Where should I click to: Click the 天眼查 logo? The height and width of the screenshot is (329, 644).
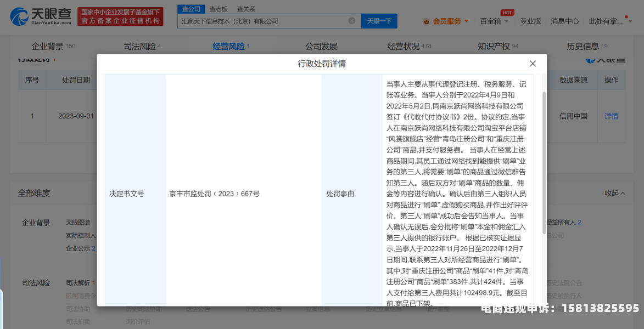coord(41,17)
